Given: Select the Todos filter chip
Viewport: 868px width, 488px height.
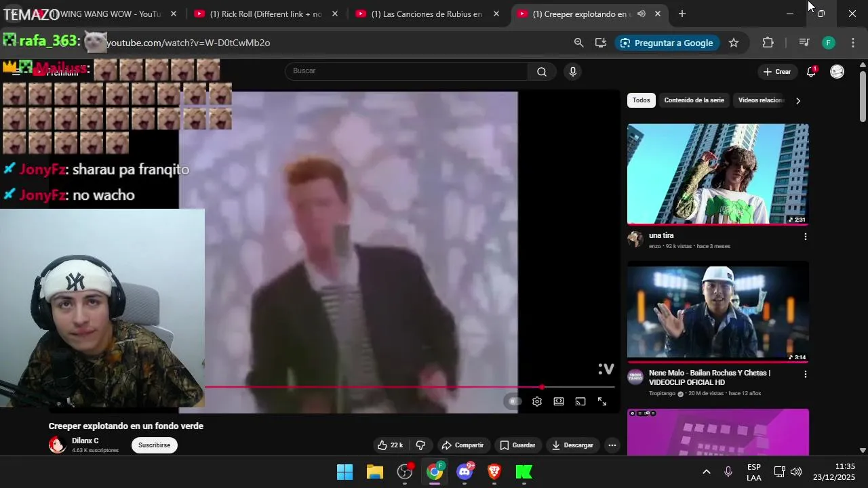Looking at the screenshot, I should (642, 100).
